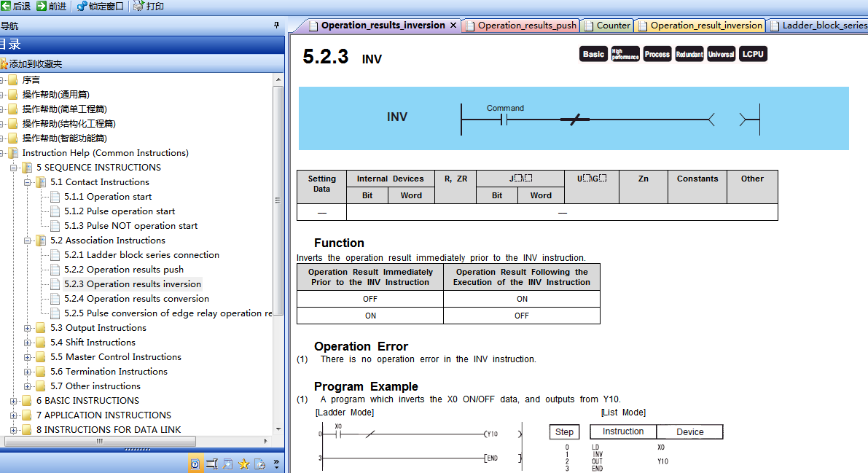Expand the 5.3 Output Instructions node
Image resolution: width=868 pixels, height=473 pixels.
(28, 328)
